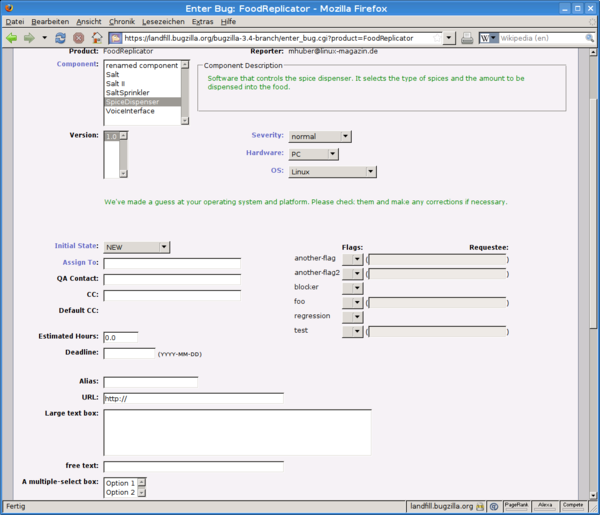Click the Wikipedia (en) search field
This screenshot has height=515, width=600.
click(x=542, y=38)
